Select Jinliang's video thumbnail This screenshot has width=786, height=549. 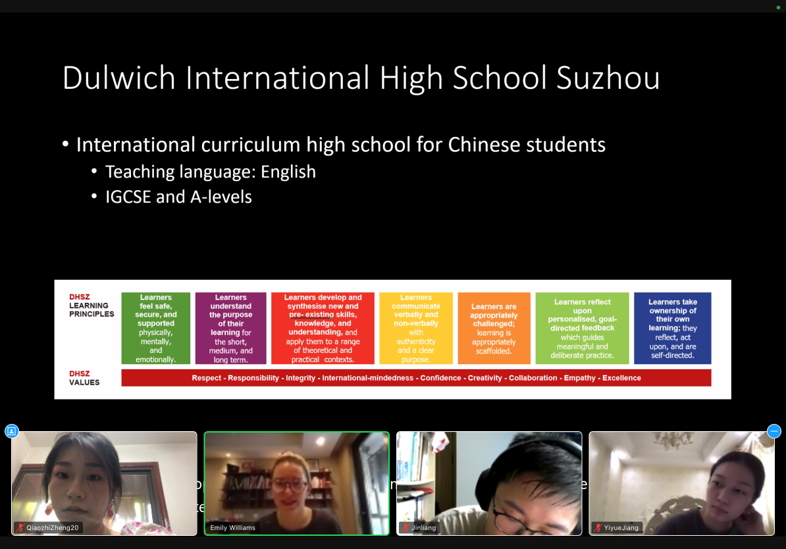(x=489, y=483)
